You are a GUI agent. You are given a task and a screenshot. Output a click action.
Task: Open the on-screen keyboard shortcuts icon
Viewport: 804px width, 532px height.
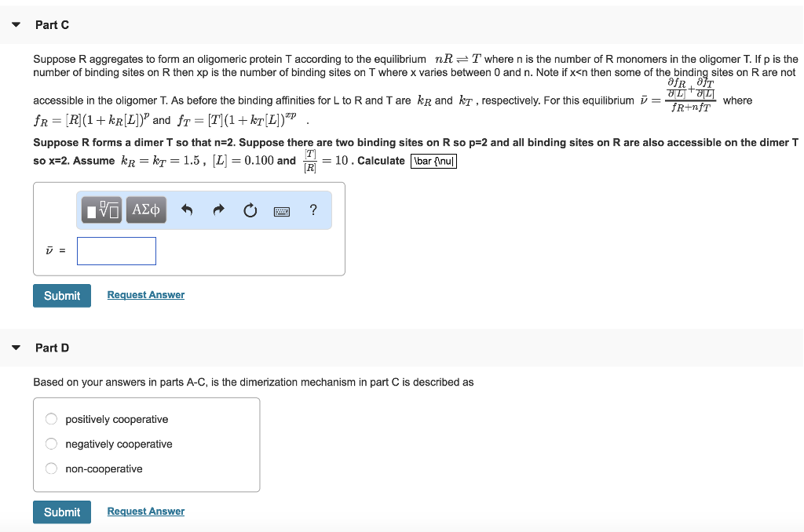281,210
